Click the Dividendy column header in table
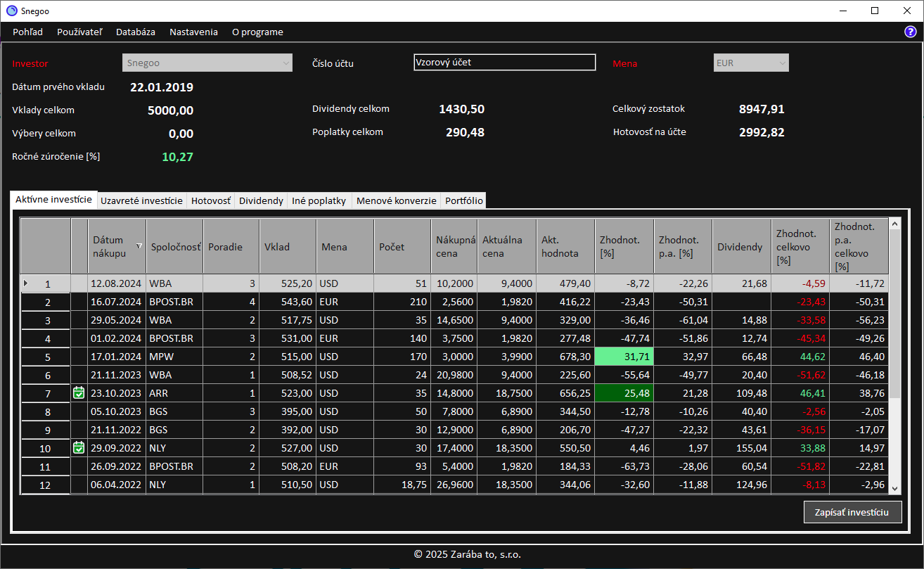Screen dimensions: 924x569 pyautogui.click(x=742, y=246)
